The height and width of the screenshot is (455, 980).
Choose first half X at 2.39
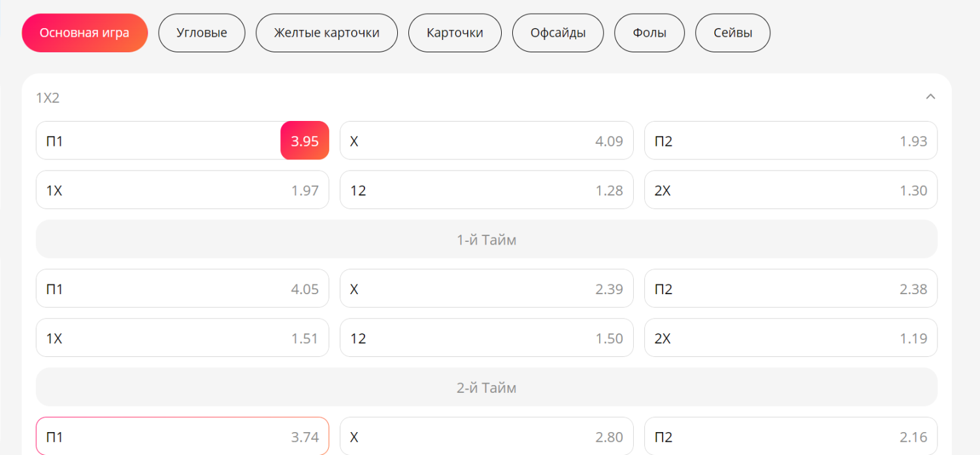486,288
